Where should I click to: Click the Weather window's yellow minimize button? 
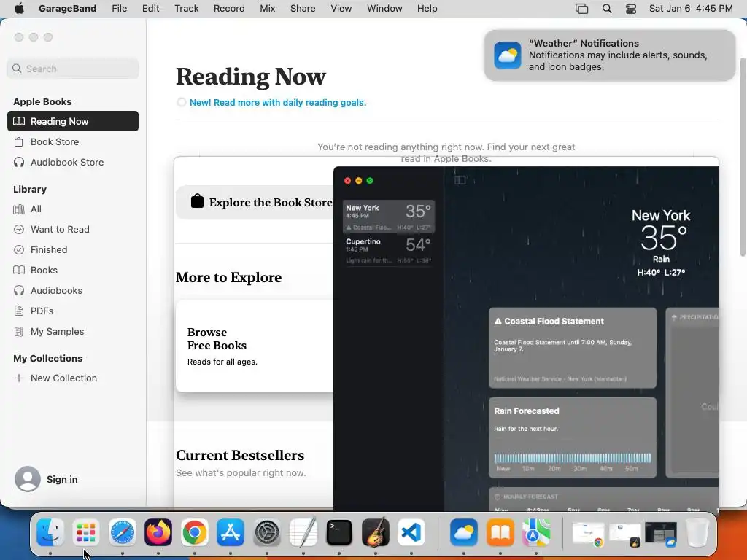point(359,181)
